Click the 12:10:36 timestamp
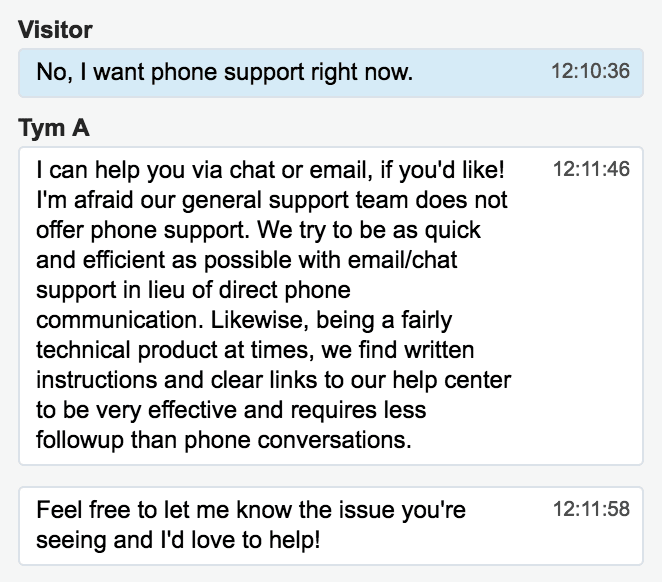Image resolution: width=662 pixels, height=582 pixels. click(590, 71)
